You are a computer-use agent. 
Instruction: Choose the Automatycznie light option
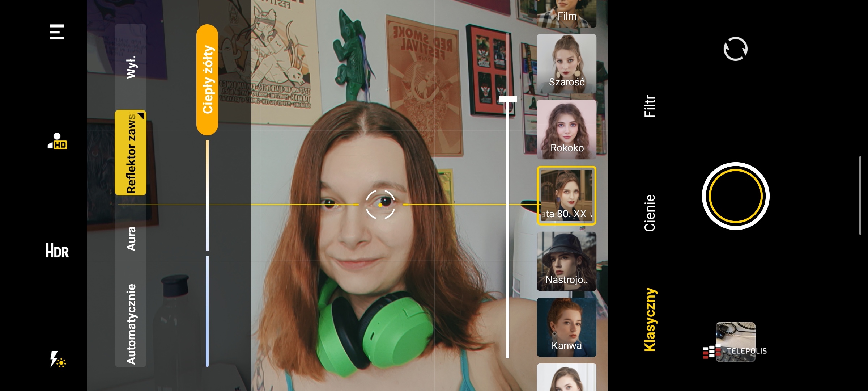coord(131,324)
